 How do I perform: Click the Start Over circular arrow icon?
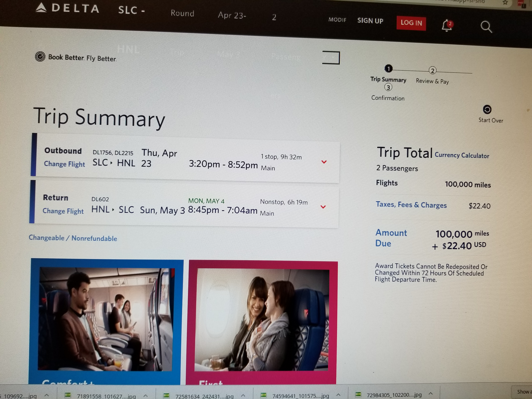pos(487,110)
